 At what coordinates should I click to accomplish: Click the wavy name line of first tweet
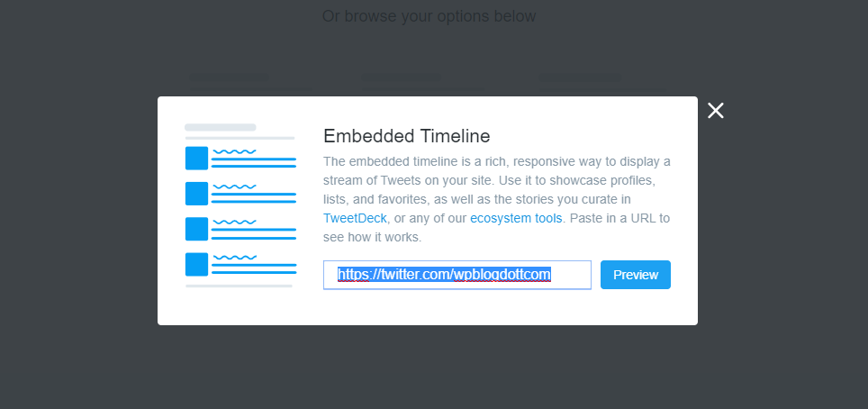pos(235,150)
